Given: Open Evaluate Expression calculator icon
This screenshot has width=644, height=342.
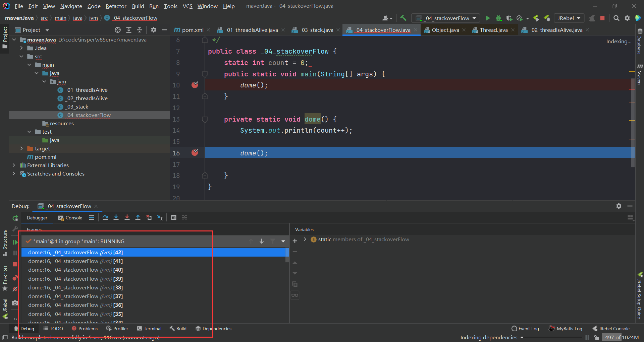Looking at the screenshot, I should coord(173,218).
